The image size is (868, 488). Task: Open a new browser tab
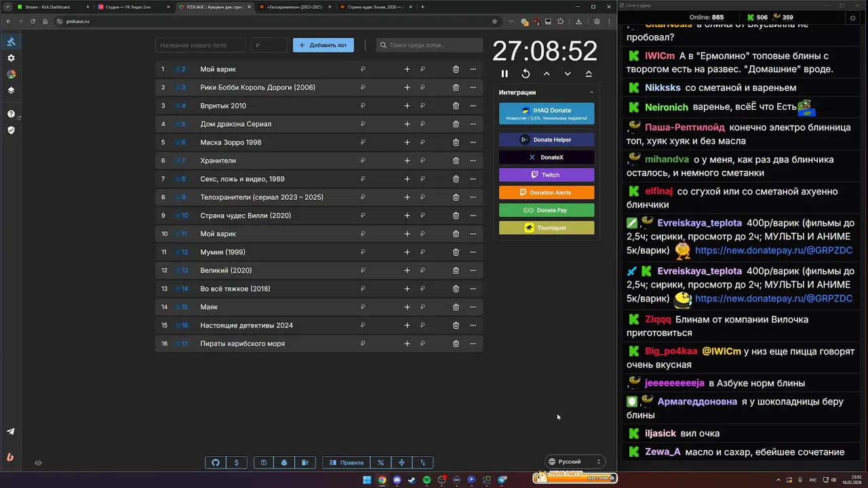pos(422,7)
